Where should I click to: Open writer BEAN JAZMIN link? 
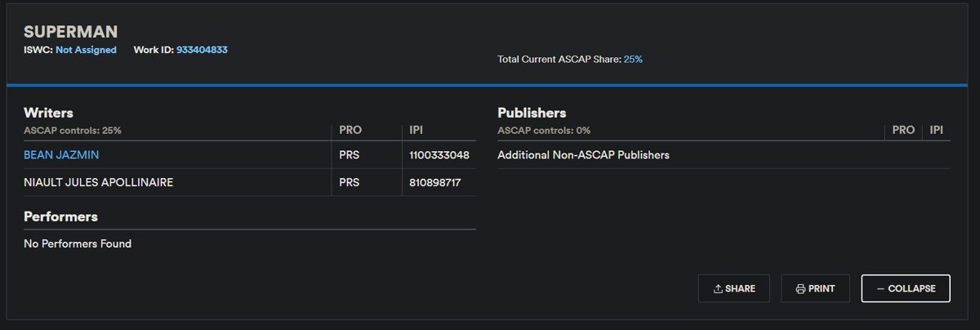coord(61,154)
